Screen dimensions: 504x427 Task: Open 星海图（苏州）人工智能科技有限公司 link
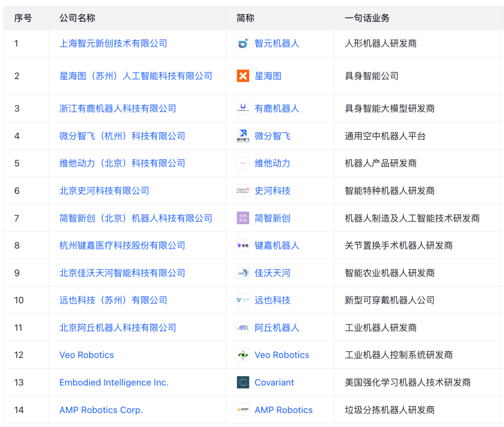click(x=136, y=76)
